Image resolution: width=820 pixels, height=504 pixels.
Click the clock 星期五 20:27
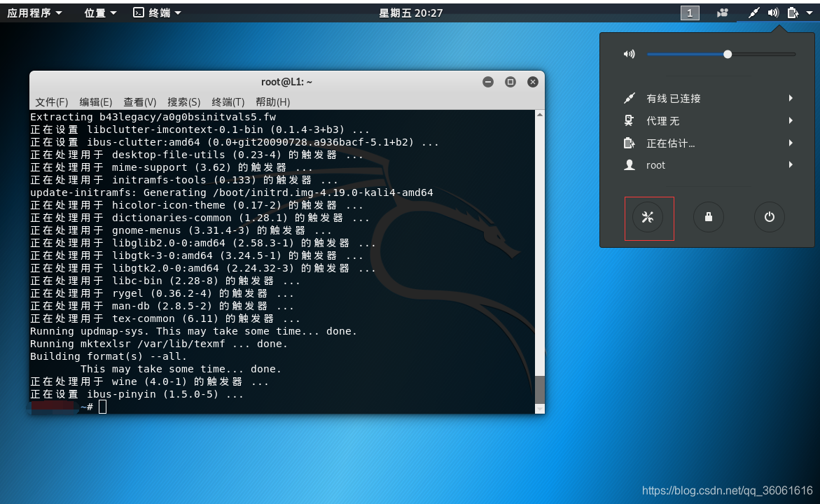point(410,13)
